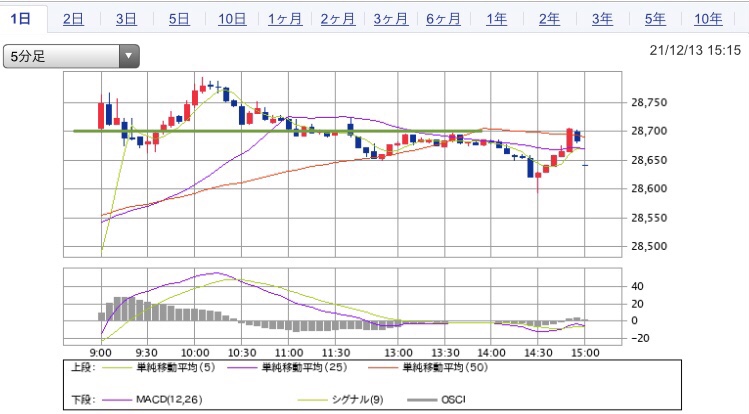Viewport: 749px width, 414px height.
Task: Click the 21/12/13 15:15 timestamp
Action: coord(695,50)
